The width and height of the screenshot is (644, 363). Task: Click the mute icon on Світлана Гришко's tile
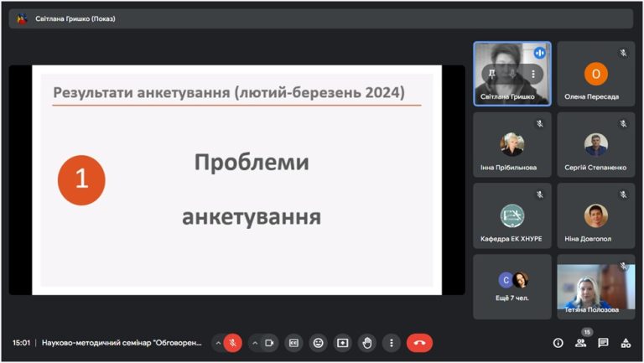[512, 74]
